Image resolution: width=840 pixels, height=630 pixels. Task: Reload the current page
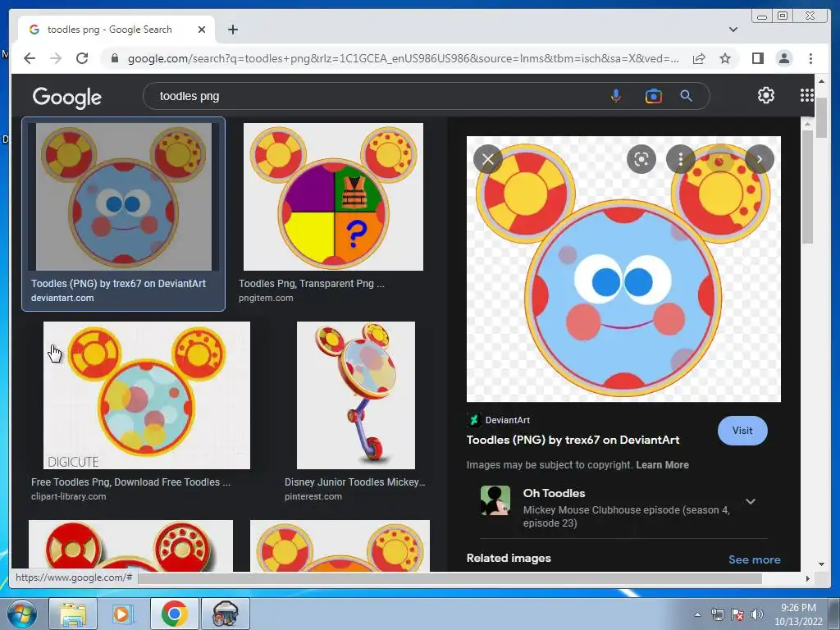pyautogui.click(x=82, y=58)
